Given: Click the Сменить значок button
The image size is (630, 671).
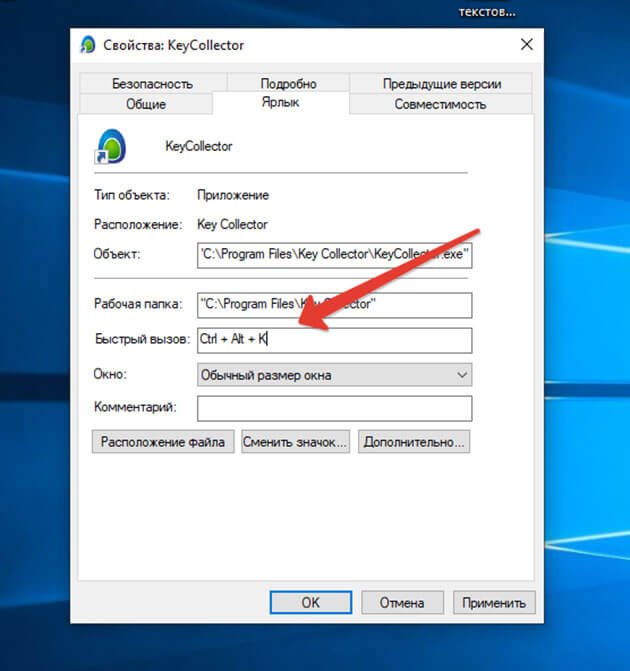Looking at the screenshot, I should (295, 442).
